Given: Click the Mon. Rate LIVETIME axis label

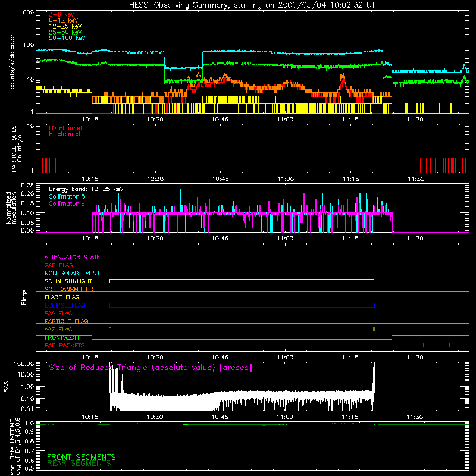Looking at the screenshot, I should 15,447.
